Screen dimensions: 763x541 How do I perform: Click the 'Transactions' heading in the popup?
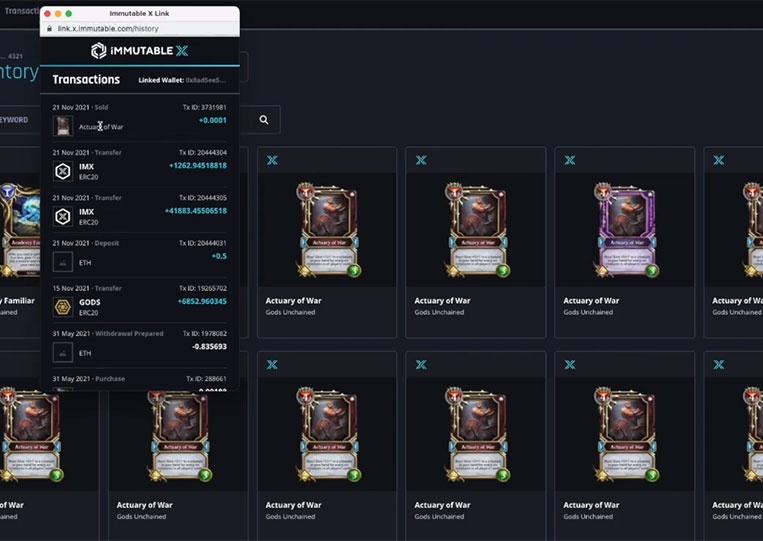86,79
